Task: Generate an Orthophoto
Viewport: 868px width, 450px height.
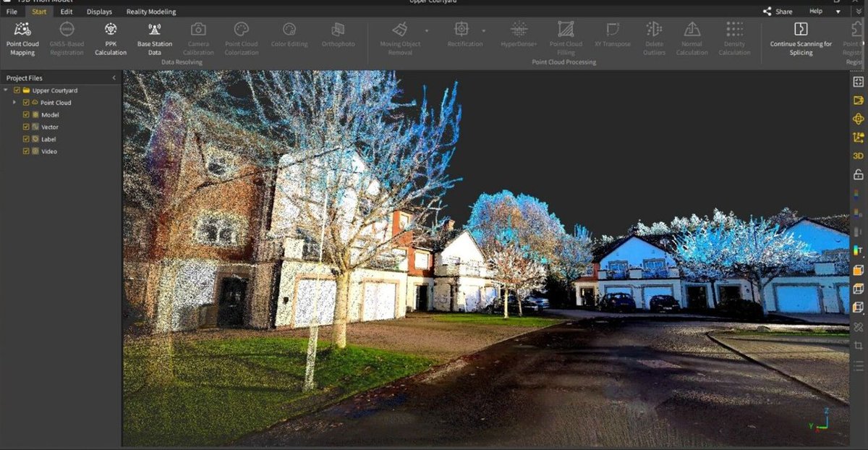Action: (338, 34)
